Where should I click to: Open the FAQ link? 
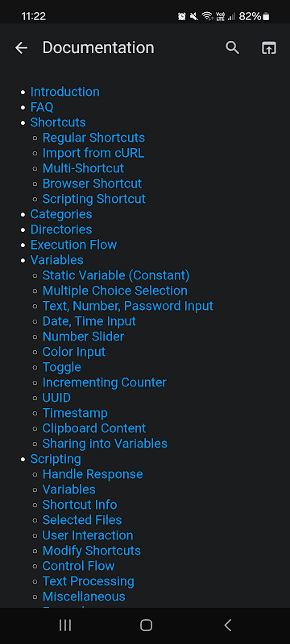click(x=42, y=107)
